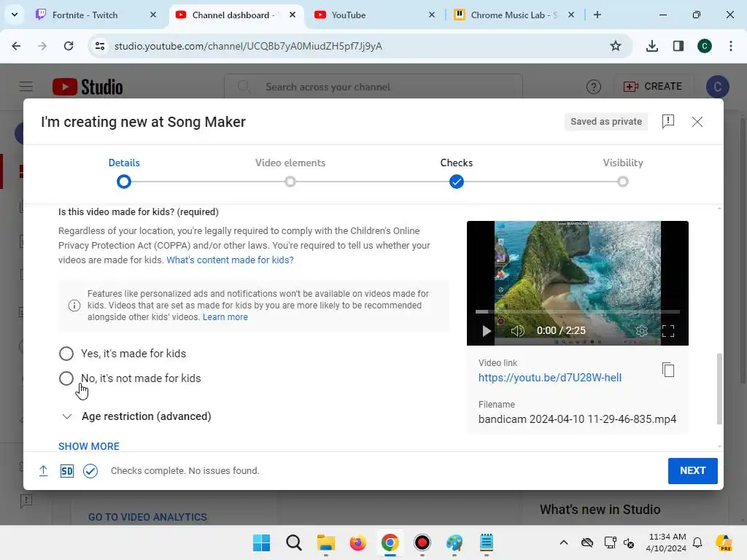Open the Learn more link

pos(225,317)
